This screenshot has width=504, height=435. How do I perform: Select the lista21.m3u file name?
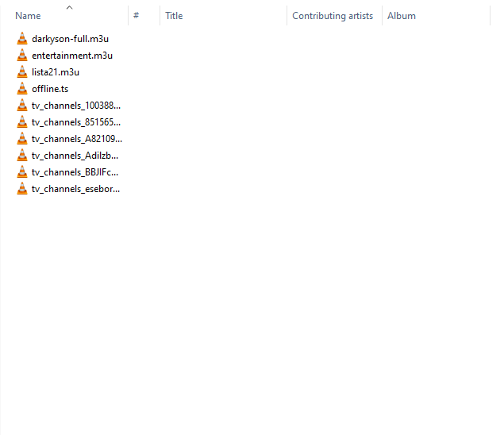tap(56, 71)
